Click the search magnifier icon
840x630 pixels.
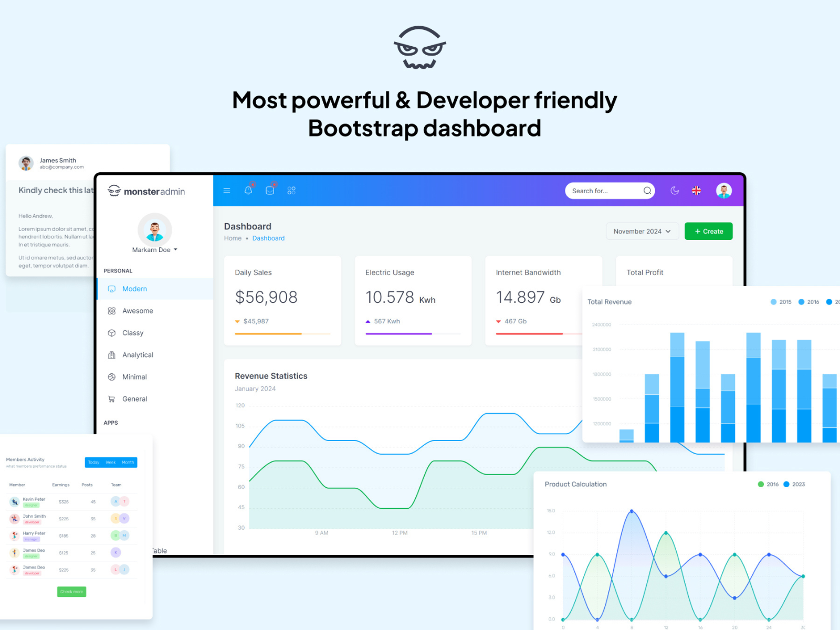[647, 191]
